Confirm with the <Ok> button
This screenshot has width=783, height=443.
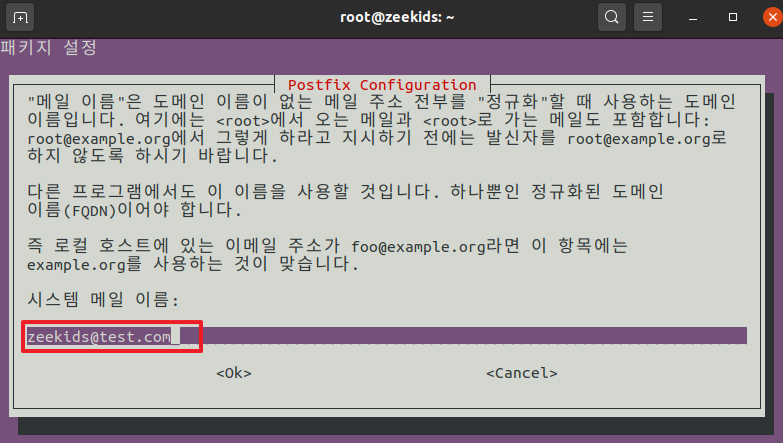(x=234, y=373)
